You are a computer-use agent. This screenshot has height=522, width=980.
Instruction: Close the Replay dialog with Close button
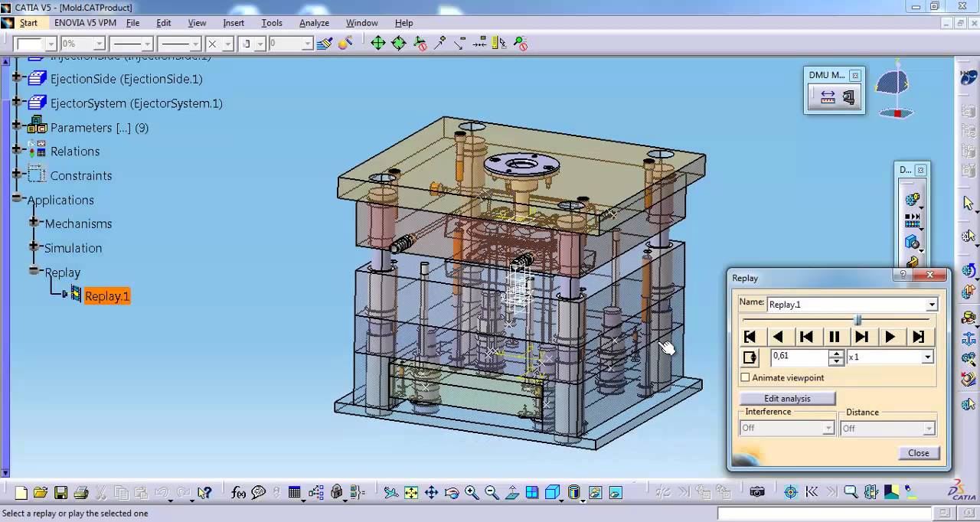click(918, 453)
